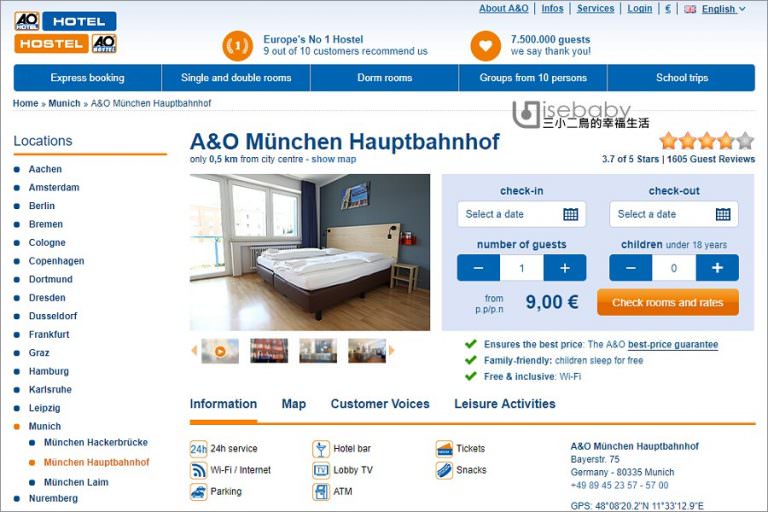Image resolution: width=768 pixels, height=512 pixels.
Task: Open the check-in calendar icon
Action: click(x=571, y=214)
